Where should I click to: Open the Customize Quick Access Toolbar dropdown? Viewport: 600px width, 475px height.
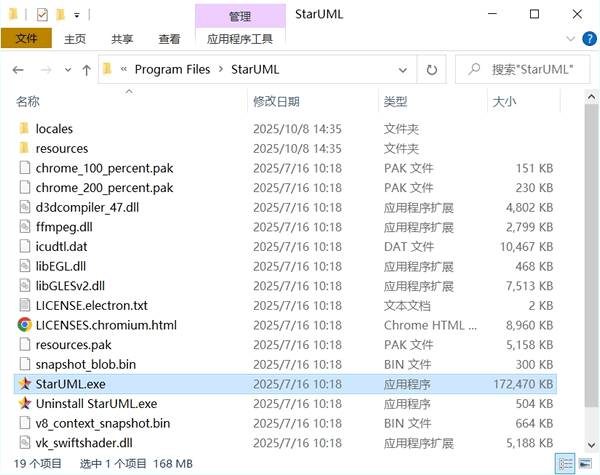point(76,15)
